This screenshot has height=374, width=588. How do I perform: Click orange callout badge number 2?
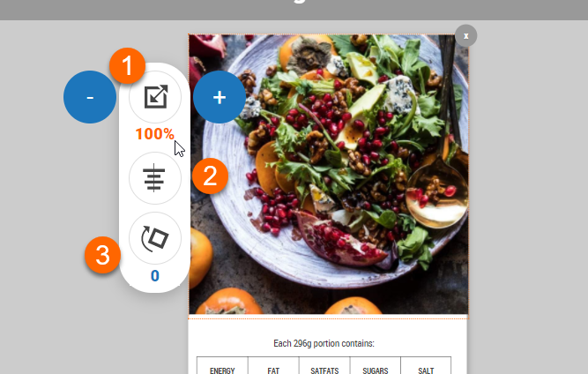pyautogui.click(x=210, y=176)
